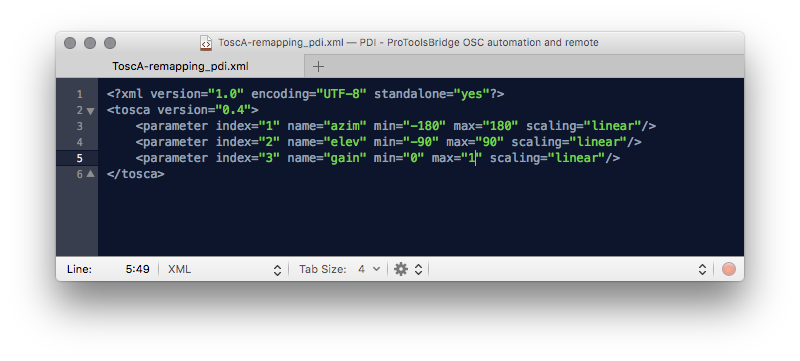Click the "gain" attribute value on line 5

click(345, 158)
